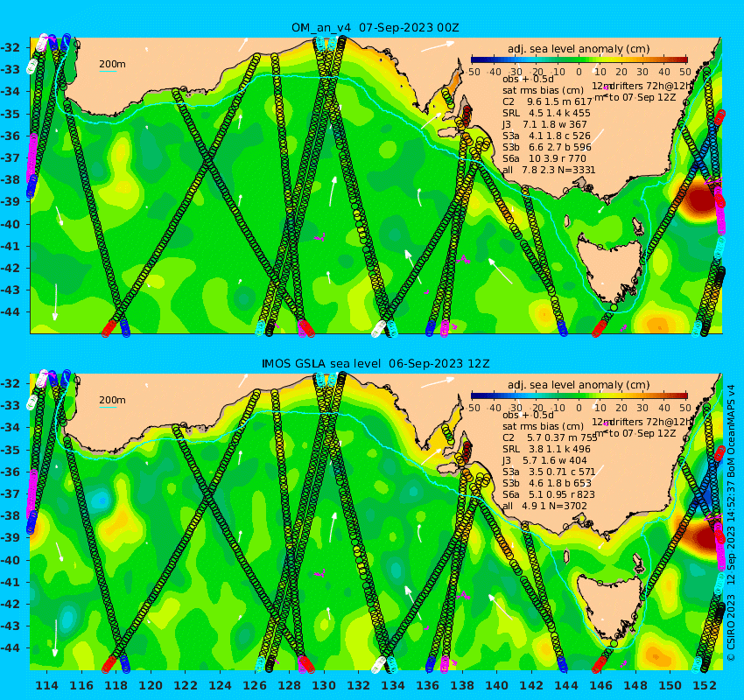Viewport: 744px width, 700px height.
Task: Click longitude label '134' on the bottom axis
Action: (393, 685)
